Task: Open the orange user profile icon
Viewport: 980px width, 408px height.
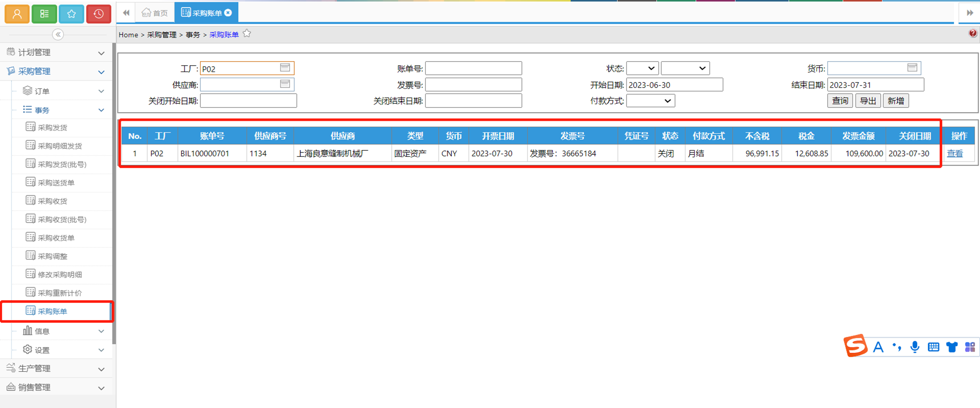Action: 17,14
